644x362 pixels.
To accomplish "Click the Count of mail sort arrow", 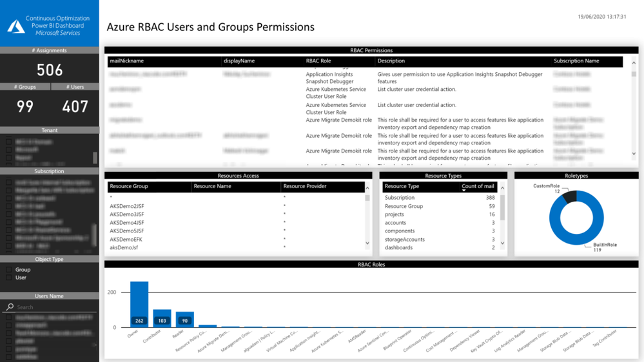I will tap(463, 191).
